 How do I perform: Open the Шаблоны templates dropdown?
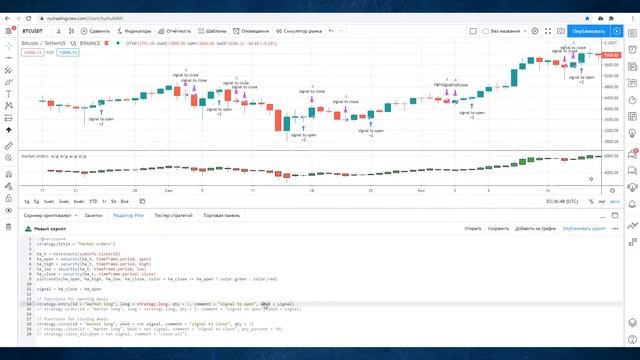(x=212, y=31)
